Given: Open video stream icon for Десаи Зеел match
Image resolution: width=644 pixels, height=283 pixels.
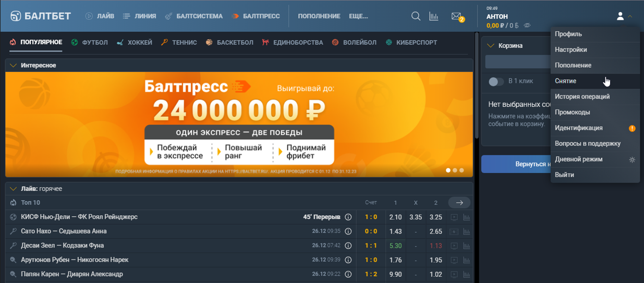Looking at the screenshot, I should pos(454,245).
